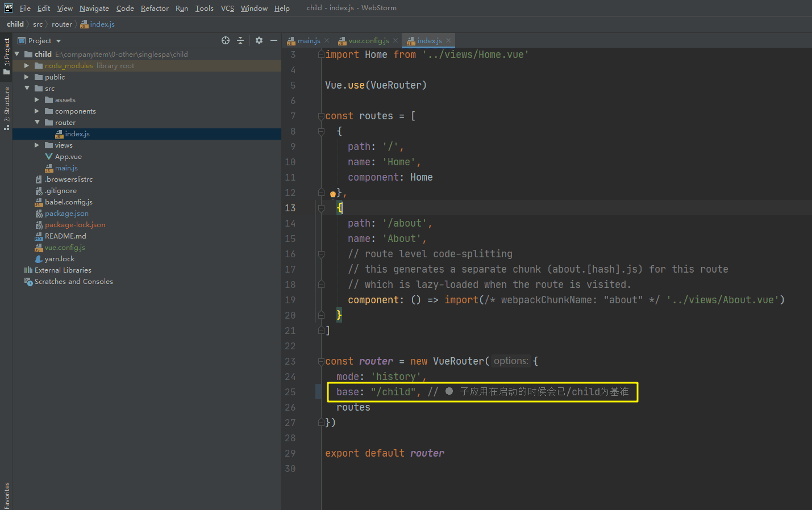Open the Project view dropdown

[x=59, y=41]
